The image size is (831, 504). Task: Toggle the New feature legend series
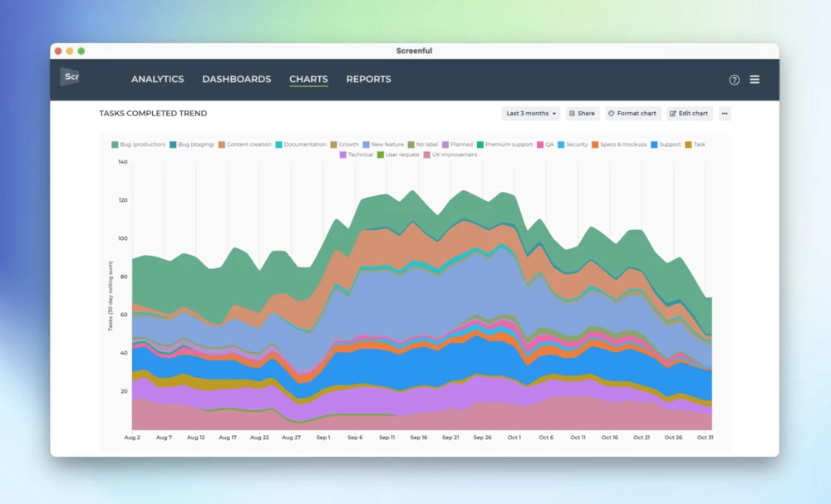(x=383, y=144)
